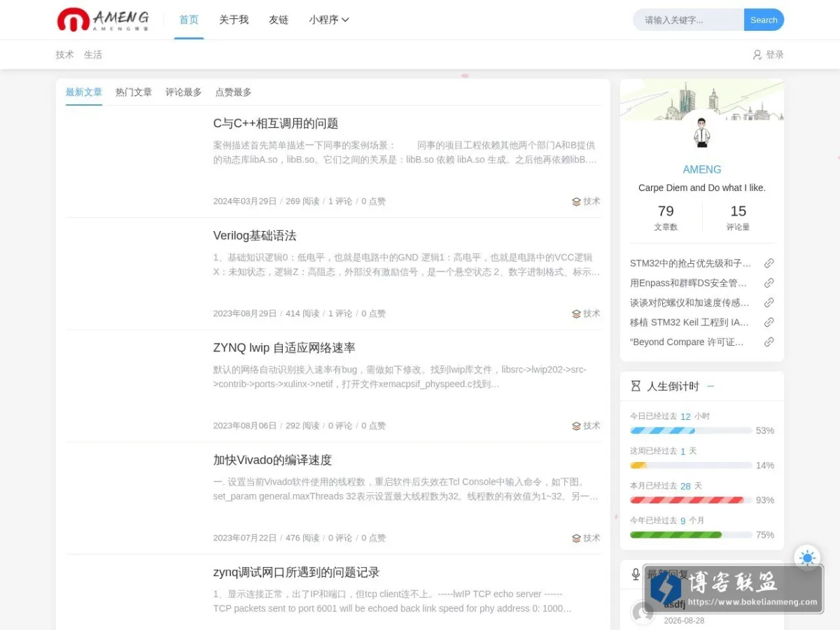The width and height of the screenshot is (840, 630).
Task: Click the AMENG site logo
Action: [x=103, y=20]
